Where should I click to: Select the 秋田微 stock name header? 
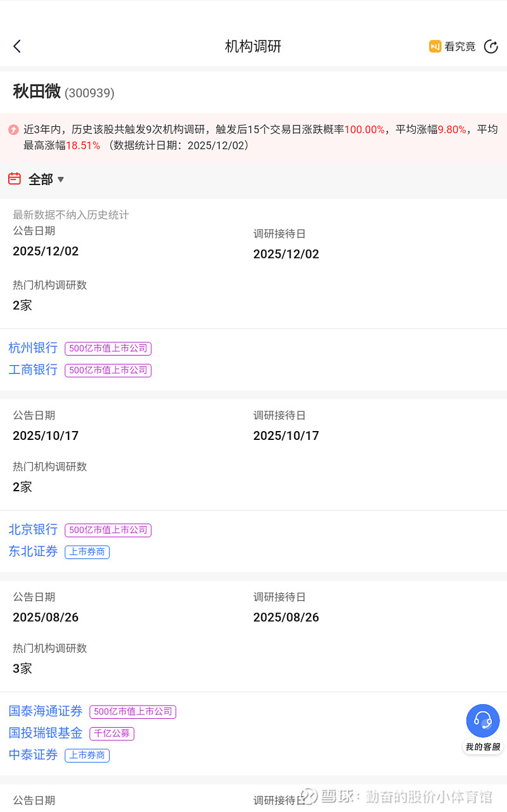pyautogui.click(x=37, y=92)
